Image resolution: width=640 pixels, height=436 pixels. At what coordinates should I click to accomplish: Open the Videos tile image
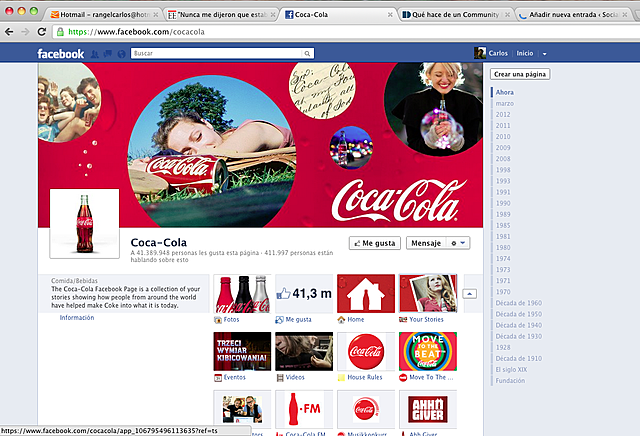(304, 351)
